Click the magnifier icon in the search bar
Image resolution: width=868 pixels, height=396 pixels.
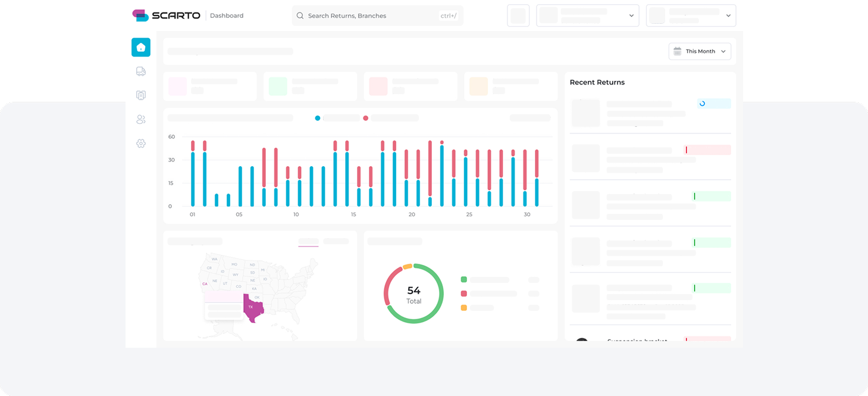300,16
